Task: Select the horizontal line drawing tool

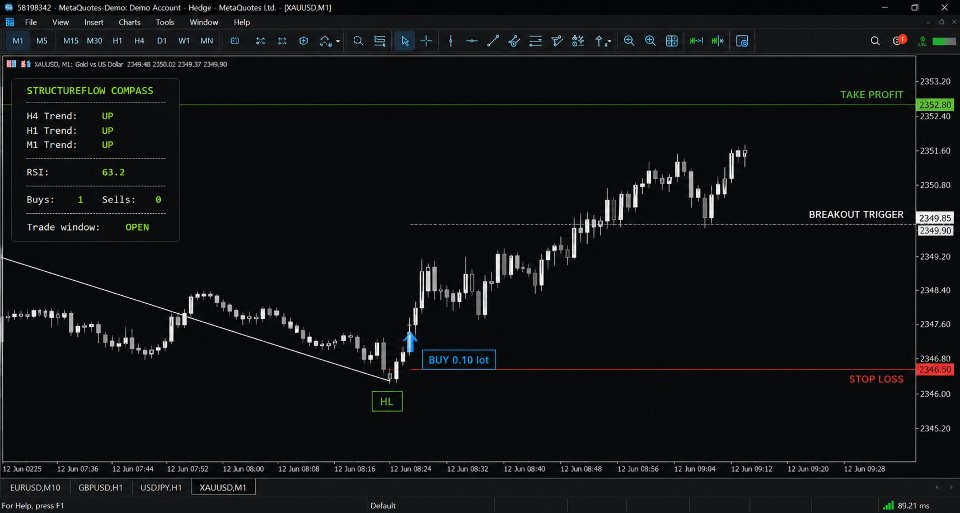Action: pos(471,41)
